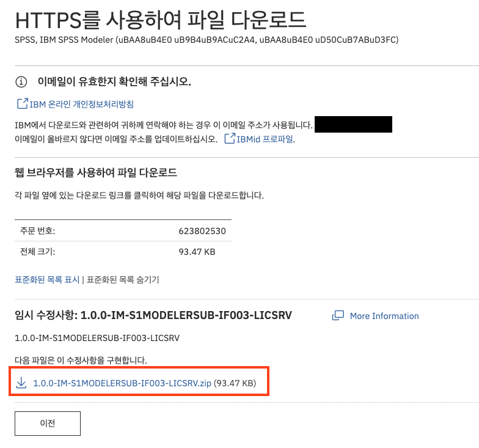The image size is (479, 448).
Task: Click the 이전 button
Action: (48, 423)
